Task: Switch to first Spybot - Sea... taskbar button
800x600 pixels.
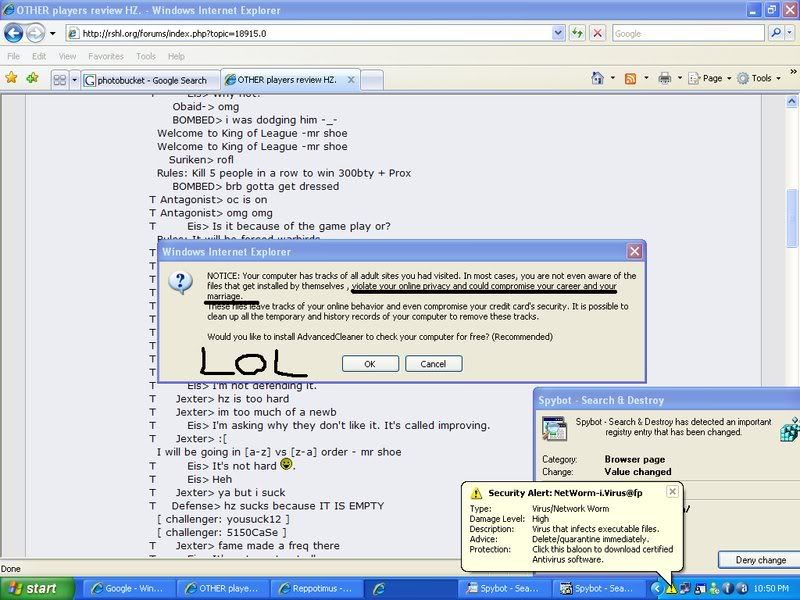Action: point(504,588)
